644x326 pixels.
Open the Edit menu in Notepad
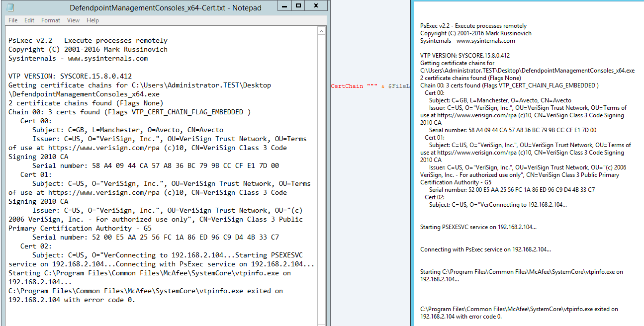tap(29, 20)
